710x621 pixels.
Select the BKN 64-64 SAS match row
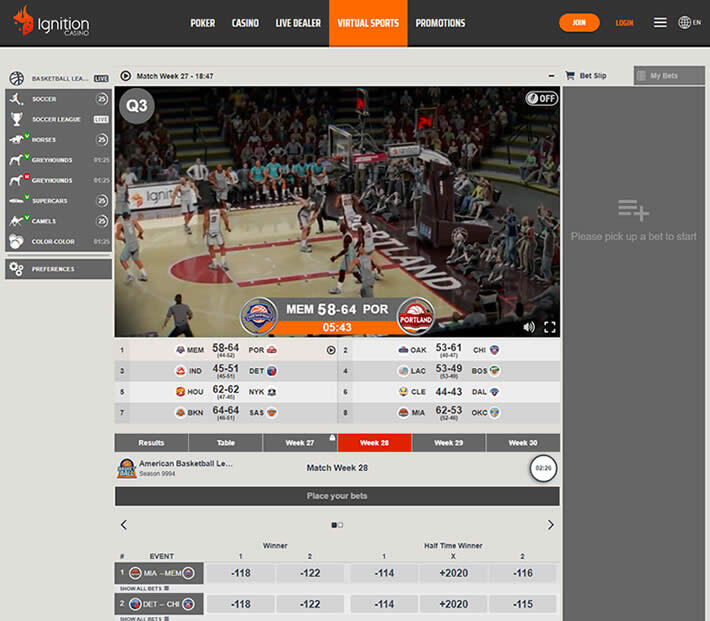coord(226,413)
